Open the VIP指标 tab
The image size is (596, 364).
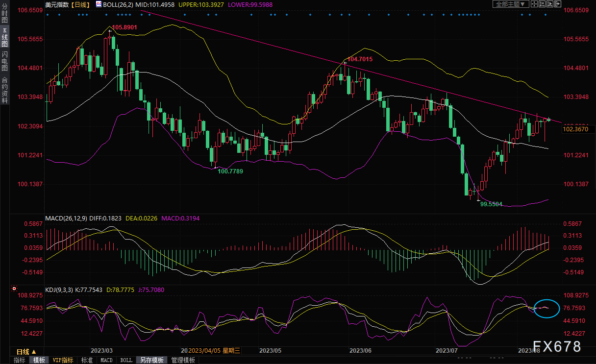pos(63,360)
